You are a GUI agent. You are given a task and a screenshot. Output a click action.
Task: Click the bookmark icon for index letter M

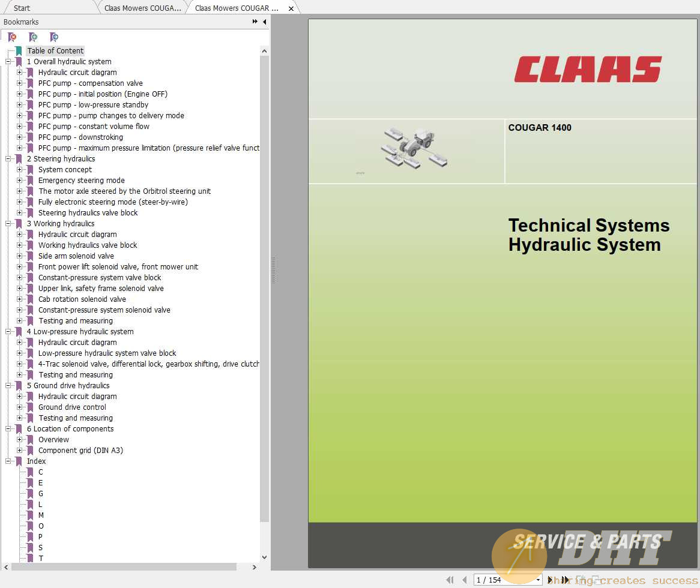[x=31, y=515]
